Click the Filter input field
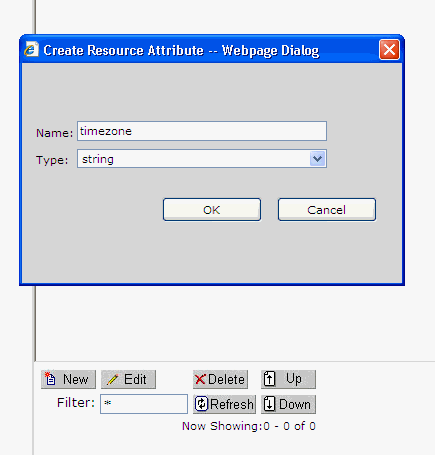The height and width of the screenshot is (455, 435). point(144,404)
